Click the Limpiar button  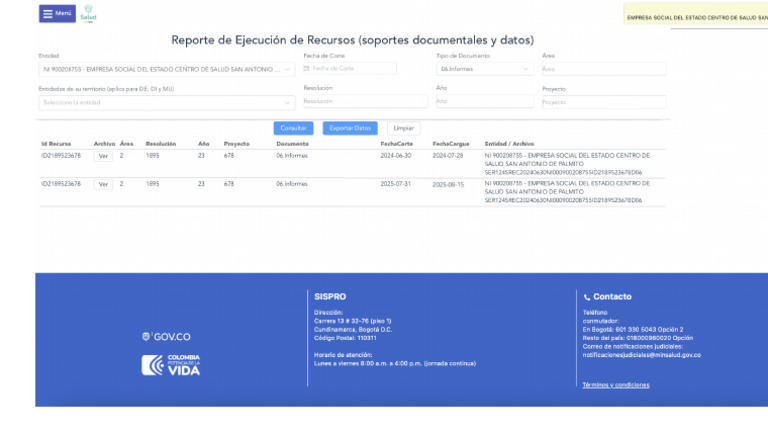(x=404, y=128)
